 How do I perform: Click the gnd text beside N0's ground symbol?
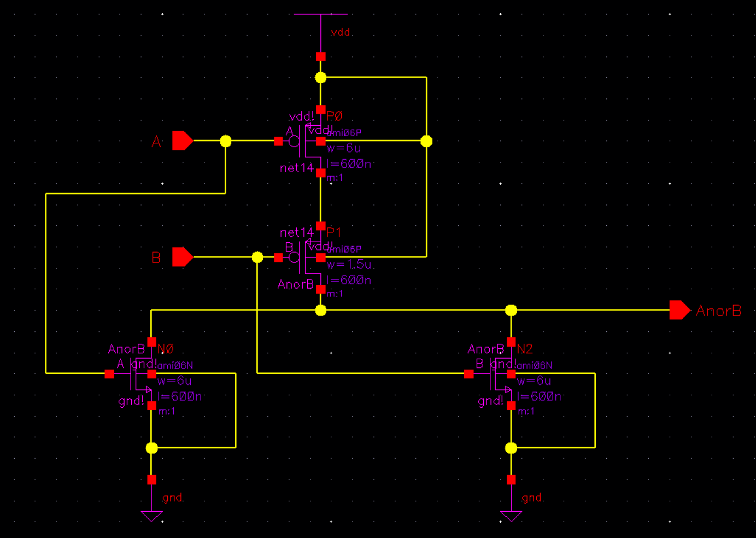[x=173, y=498]
